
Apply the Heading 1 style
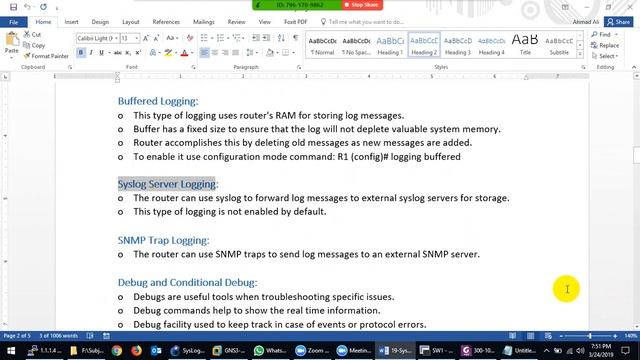[390, 45]
